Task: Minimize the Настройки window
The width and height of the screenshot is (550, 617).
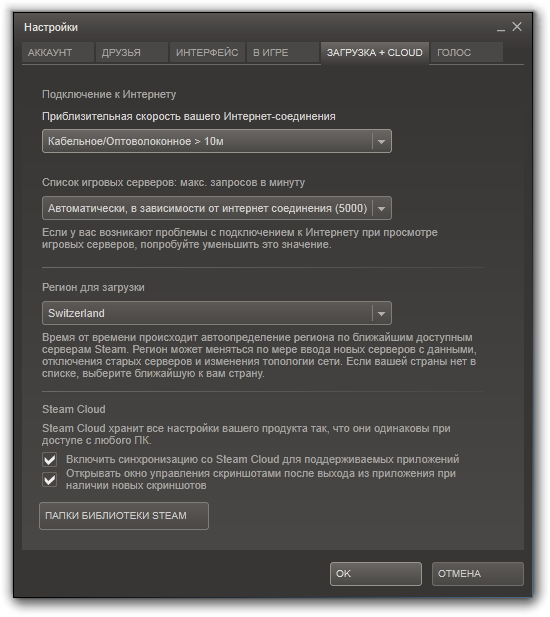Action: (x=500, y=28)
